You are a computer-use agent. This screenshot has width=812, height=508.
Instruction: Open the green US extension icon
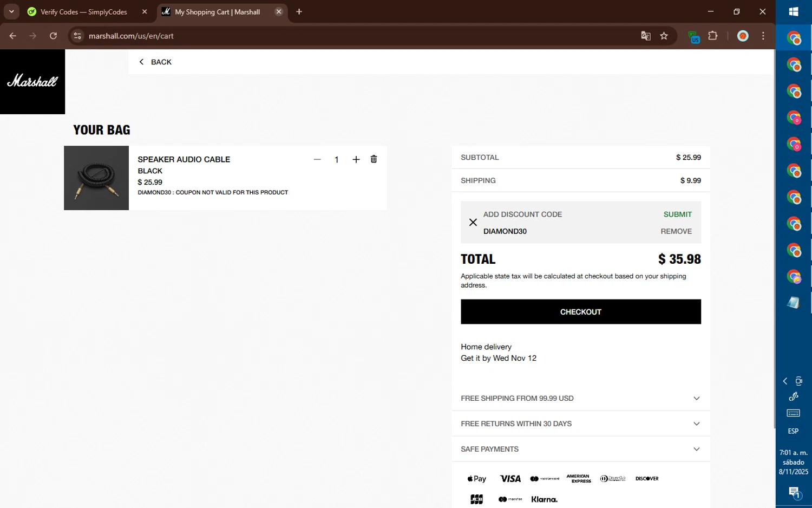click(693, 36)
